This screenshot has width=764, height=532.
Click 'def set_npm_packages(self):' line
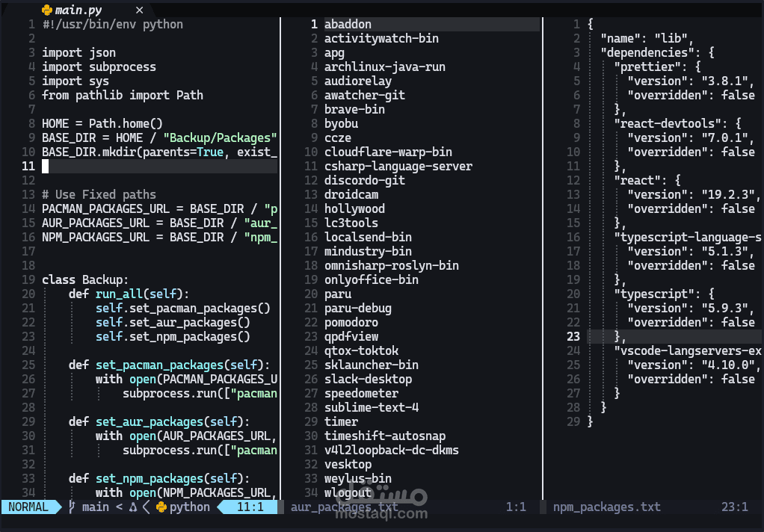(x=158, y=478)
